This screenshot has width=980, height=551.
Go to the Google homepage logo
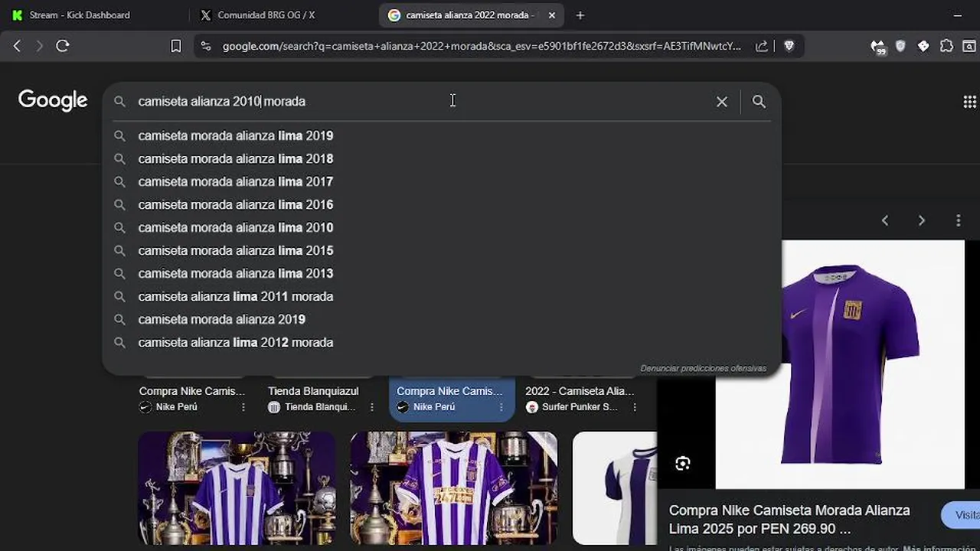pos(53,100)
